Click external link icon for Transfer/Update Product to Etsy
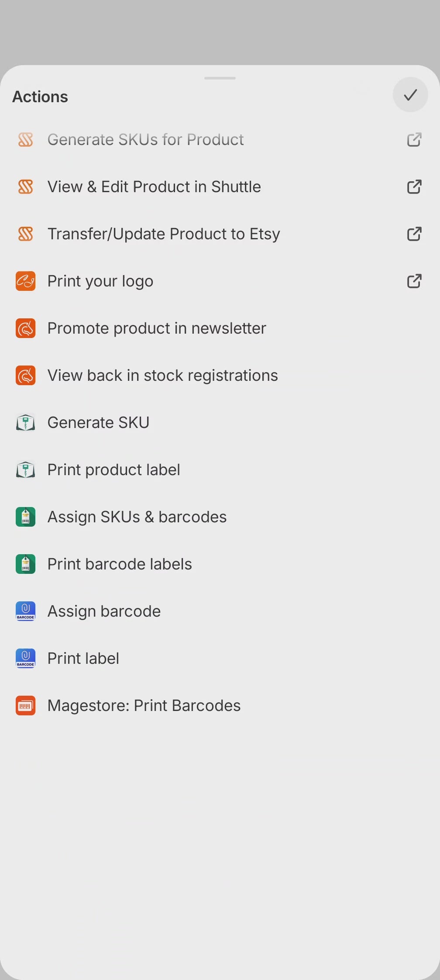The image size is (440, 980). [414, 234]
